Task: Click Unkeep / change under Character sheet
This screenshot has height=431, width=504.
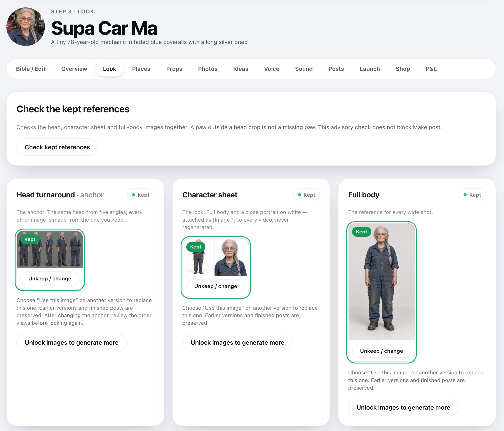Action: [216, 286]
